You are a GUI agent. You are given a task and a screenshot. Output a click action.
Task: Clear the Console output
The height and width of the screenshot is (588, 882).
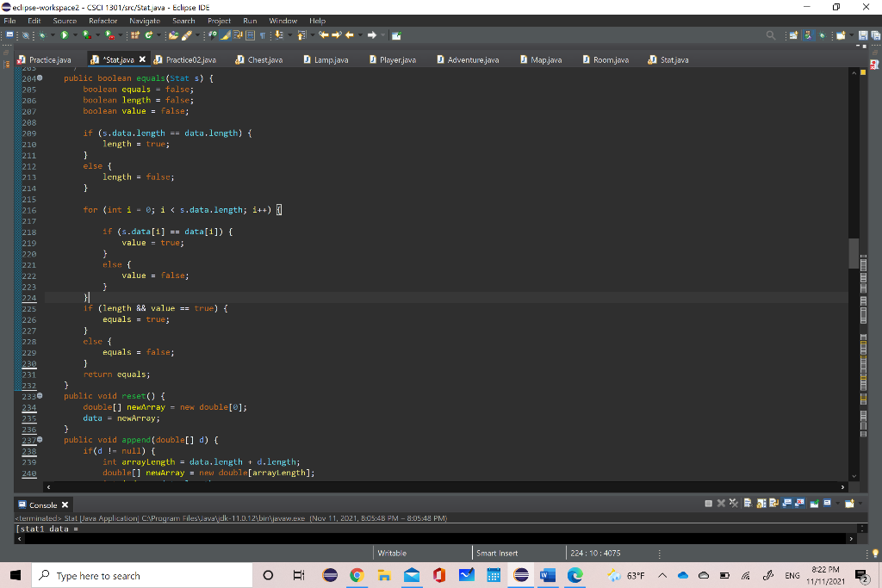[x=748, y=503]
